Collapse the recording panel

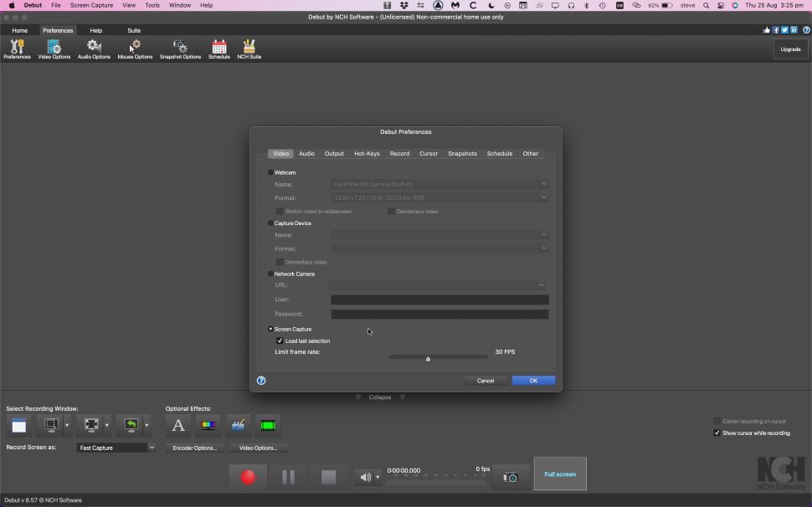click(x=381, y=397)
